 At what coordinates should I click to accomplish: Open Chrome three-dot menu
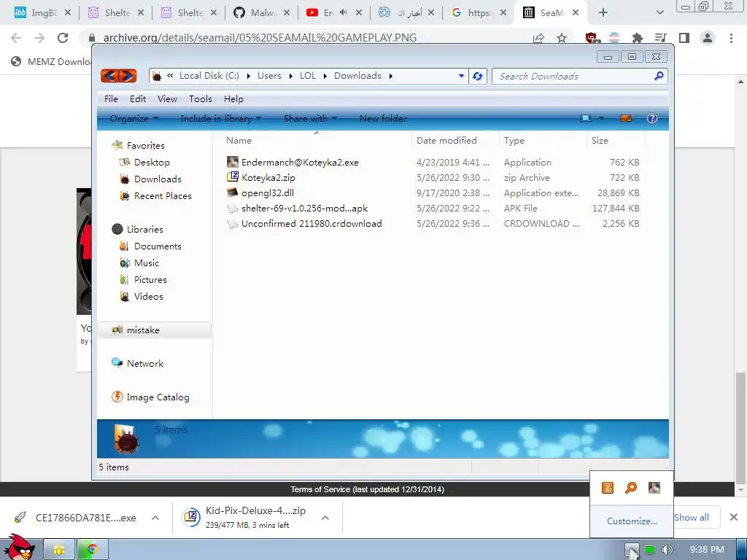click(x=731, y=38)
